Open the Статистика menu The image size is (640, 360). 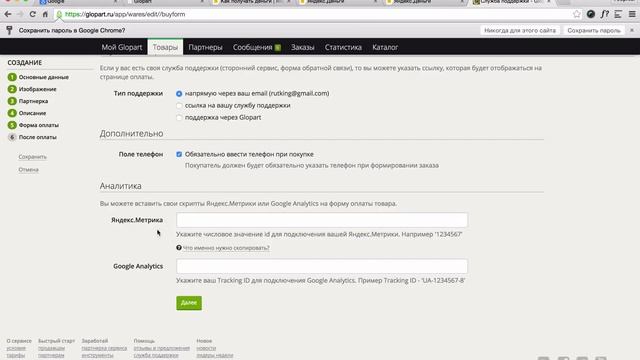pyautogui.click(x=343, y=47)
